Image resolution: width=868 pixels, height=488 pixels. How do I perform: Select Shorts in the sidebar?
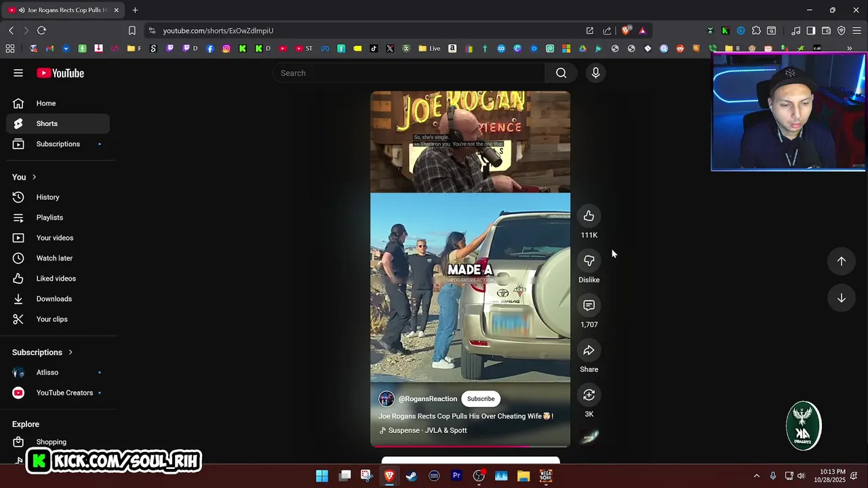(x=58, y=123)
